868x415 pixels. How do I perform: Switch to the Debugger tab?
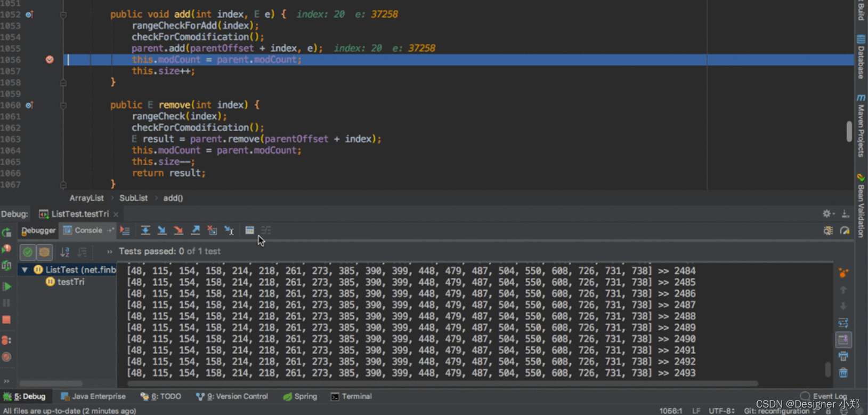pyautogui.click(x=38, y=230)
